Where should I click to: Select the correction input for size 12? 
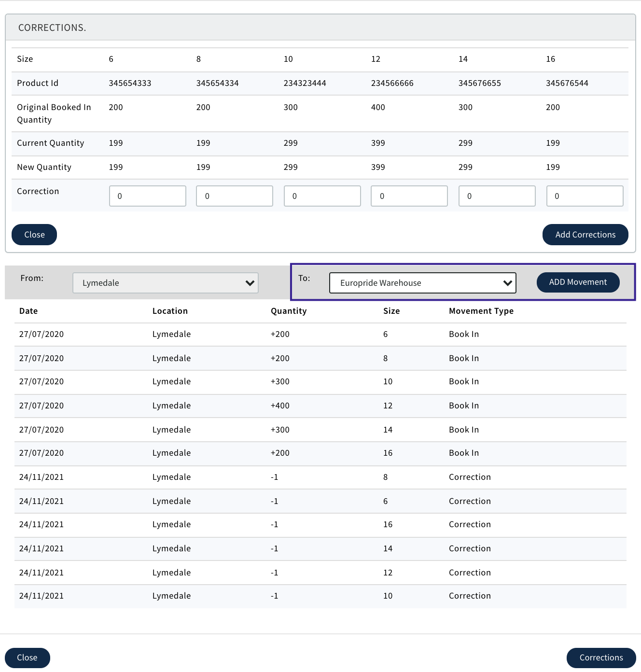pyautogui.click(x=409, y=196)
